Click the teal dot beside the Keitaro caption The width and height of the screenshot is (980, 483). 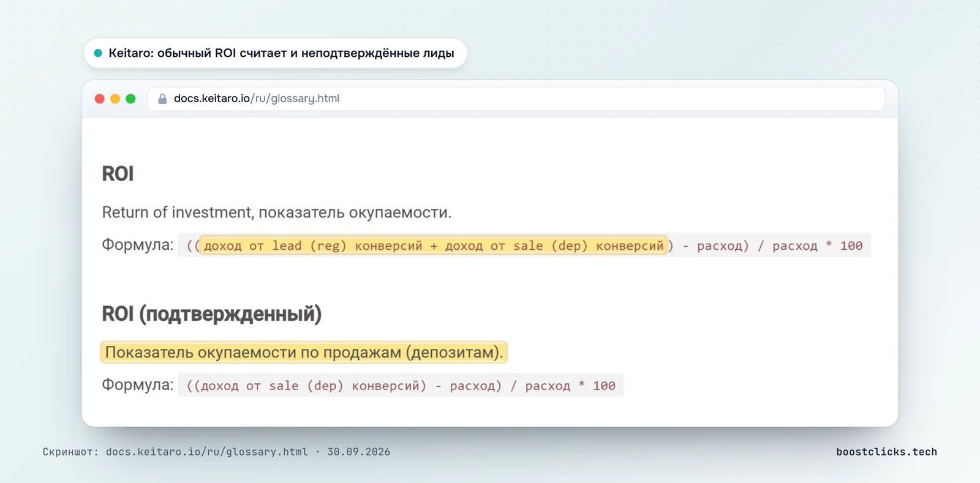click(98, 53)
